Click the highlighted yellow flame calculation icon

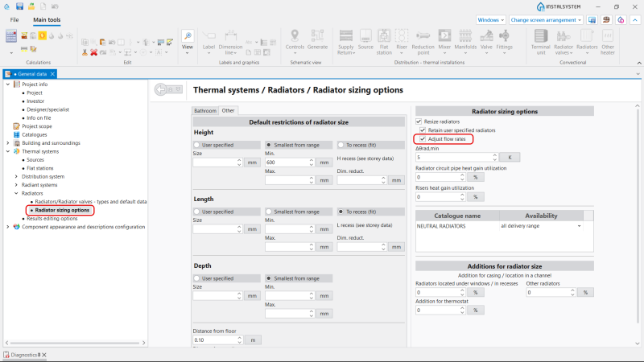pyautogui.click(x=43, y=35)
